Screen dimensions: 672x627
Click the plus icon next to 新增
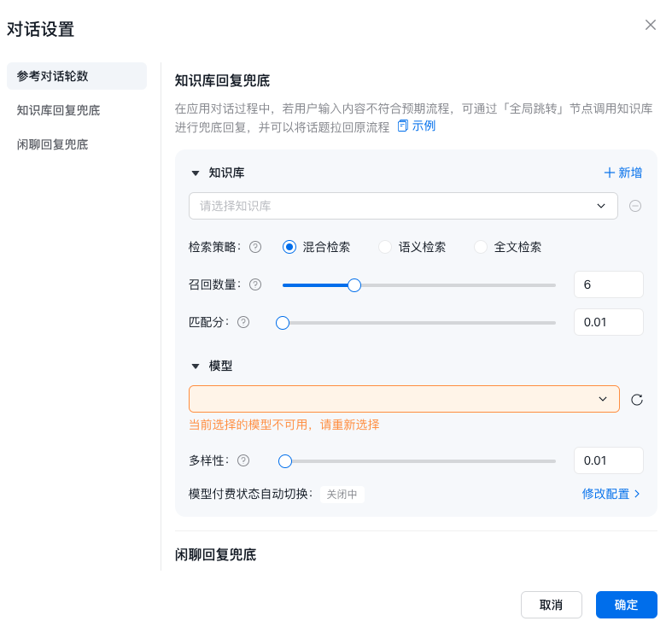(x=609, y=173)
